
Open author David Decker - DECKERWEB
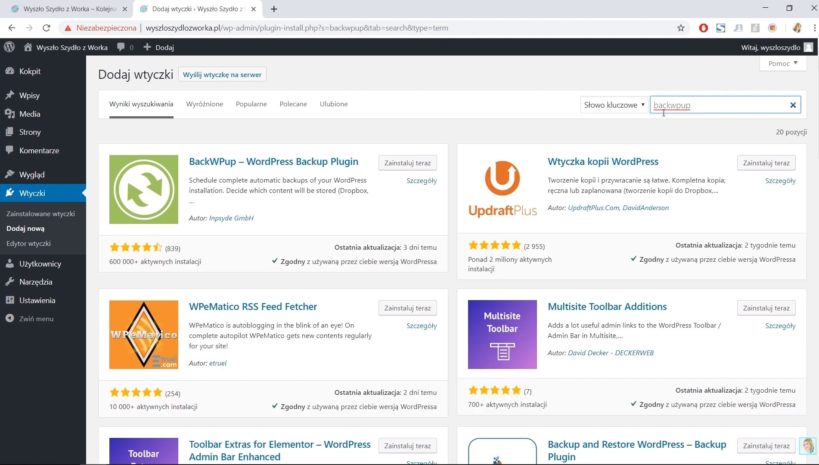611,353
